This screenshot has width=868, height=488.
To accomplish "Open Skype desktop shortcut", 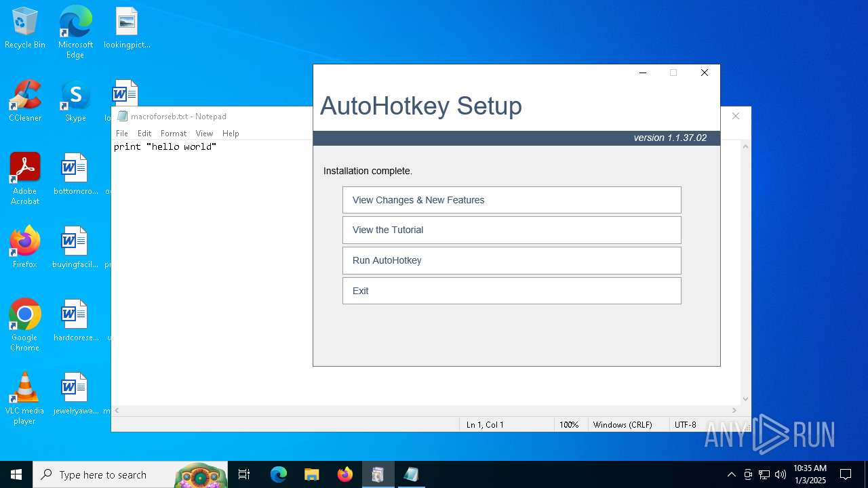I will 75,102.
